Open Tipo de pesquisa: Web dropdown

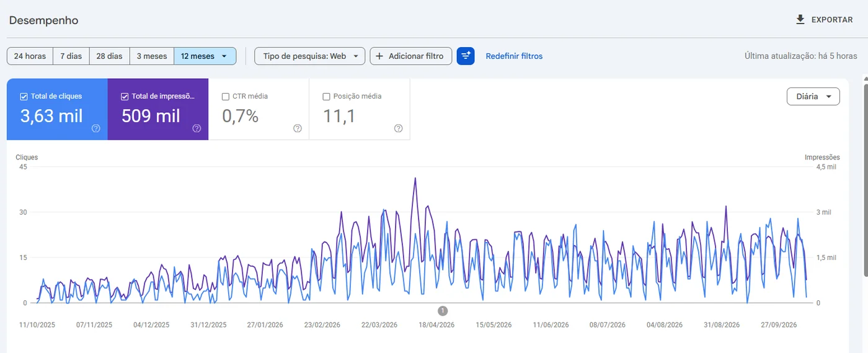(x=310, y=56)
